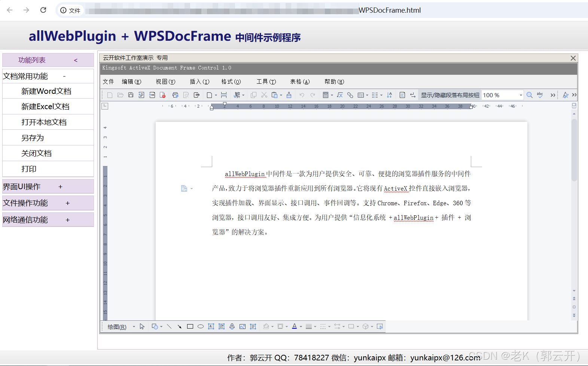
Task: Click the browser address bar
Action: [322, 10]
